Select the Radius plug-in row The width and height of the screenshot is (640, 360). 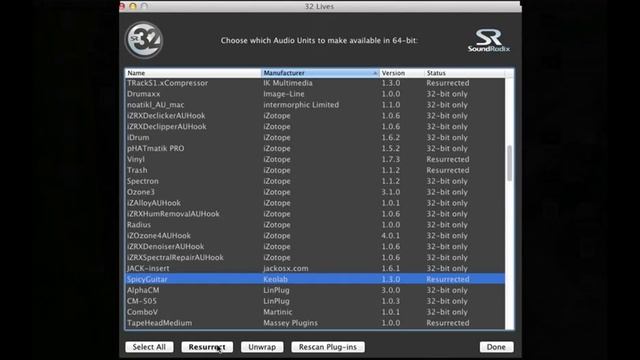[x=315, y=224]
